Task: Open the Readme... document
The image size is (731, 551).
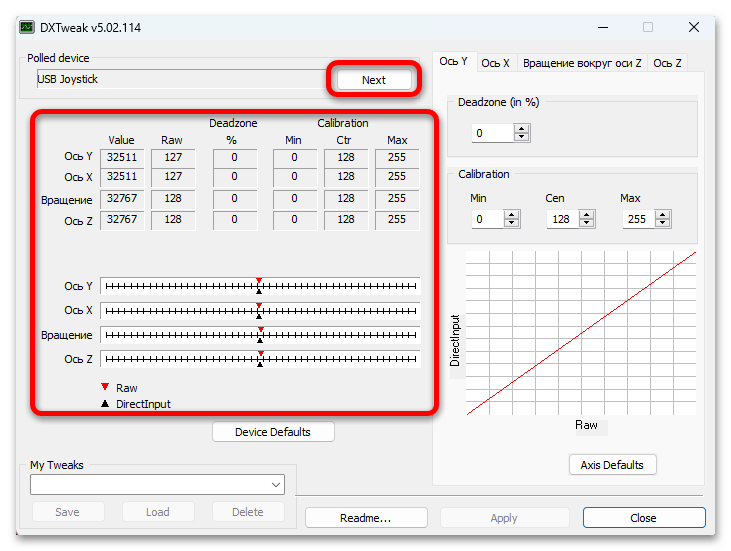Action: pyautogui.click(x=366, y=518)
